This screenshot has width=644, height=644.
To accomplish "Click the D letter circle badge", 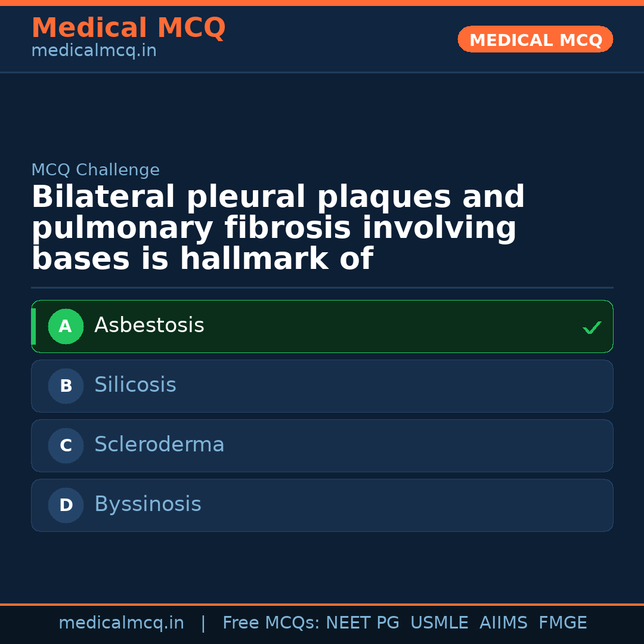I will [66, 505].
